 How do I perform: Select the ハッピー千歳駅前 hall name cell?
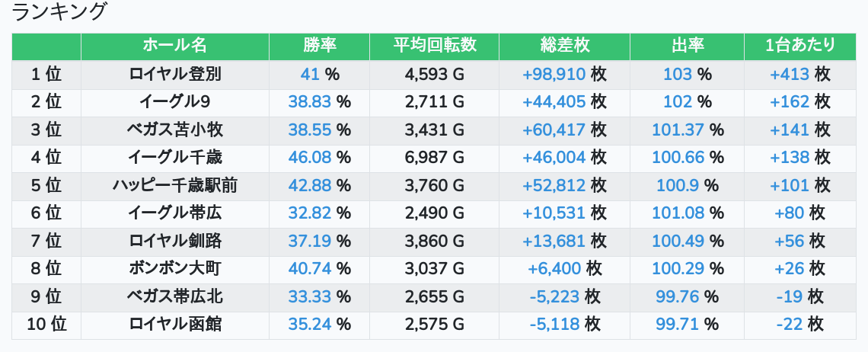click(x=174, y=186)
